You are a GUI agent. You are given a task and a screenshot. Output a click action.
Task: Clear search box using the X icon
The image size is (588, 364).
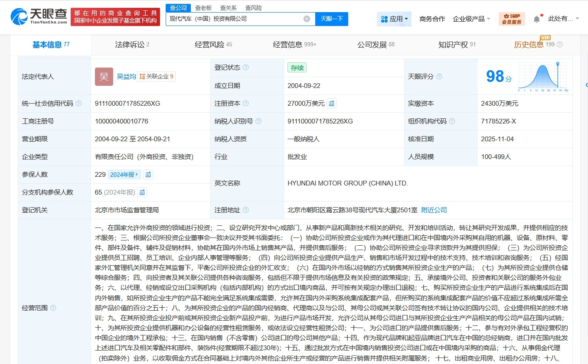point(307,19)
